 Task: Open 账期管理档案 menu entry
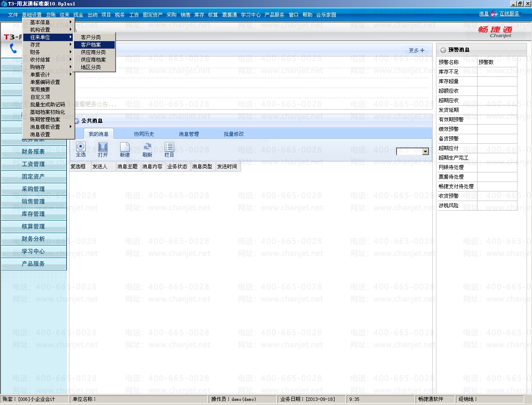[x=48, y=120]
